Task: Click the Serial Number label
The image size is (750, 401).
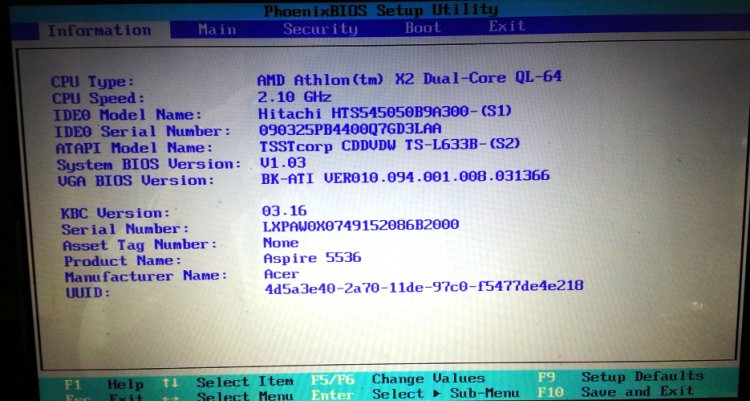Action: 125,229
